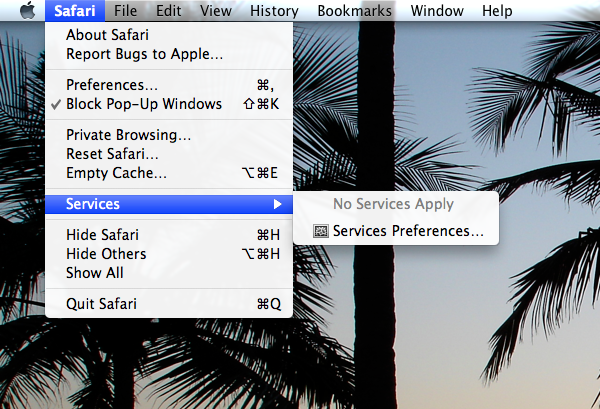Click the Safari menu title
Screen dimensions: 600x409
pyautogui.click(x=75, y=10)
